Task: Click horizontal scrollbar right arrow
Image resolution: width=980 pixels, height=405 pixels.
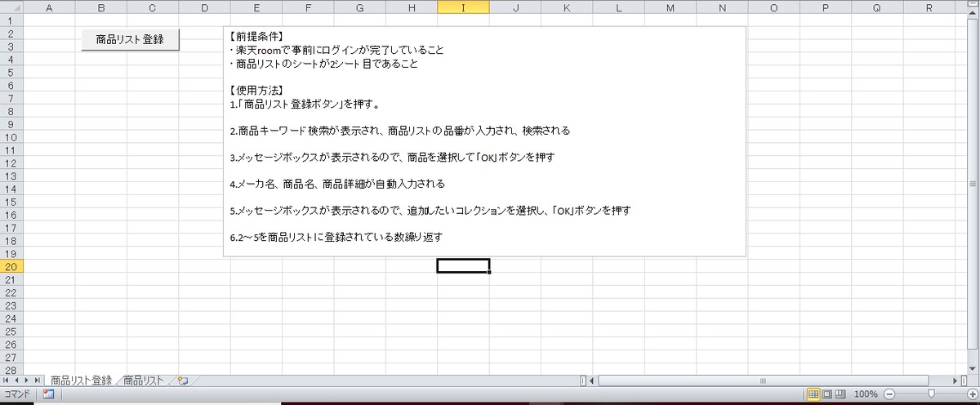Action: click(x=956, y=381)
